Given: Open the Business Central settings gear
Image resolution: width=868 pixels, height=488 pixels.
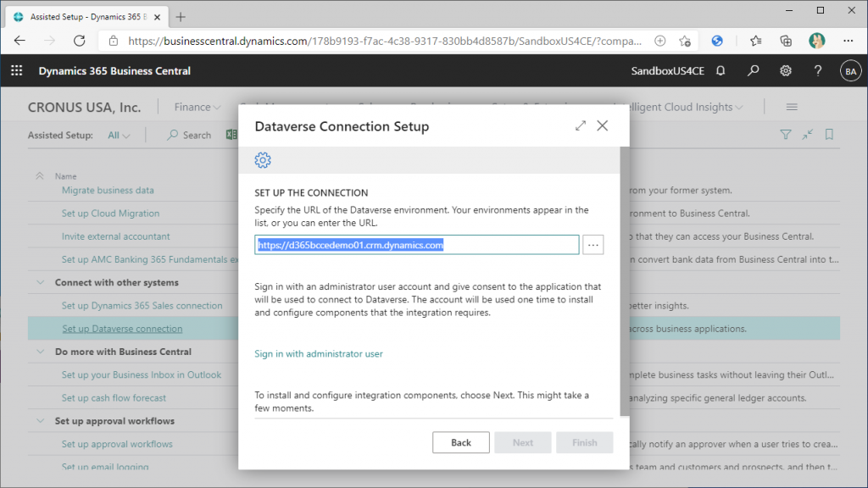Looking at the screenshot, I should click(785, 71).
